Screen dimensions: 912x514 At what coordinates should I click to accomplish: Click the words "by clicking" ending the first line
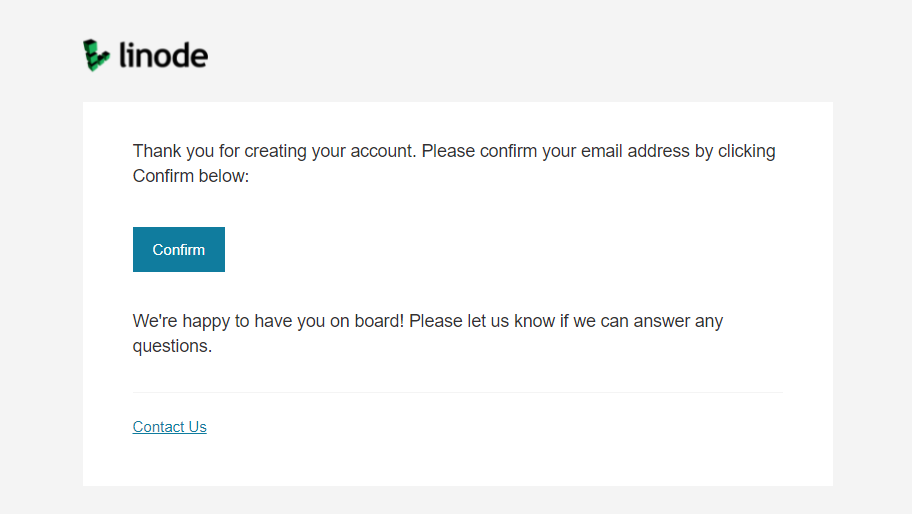pyautogui.click(x=735, y=151)
